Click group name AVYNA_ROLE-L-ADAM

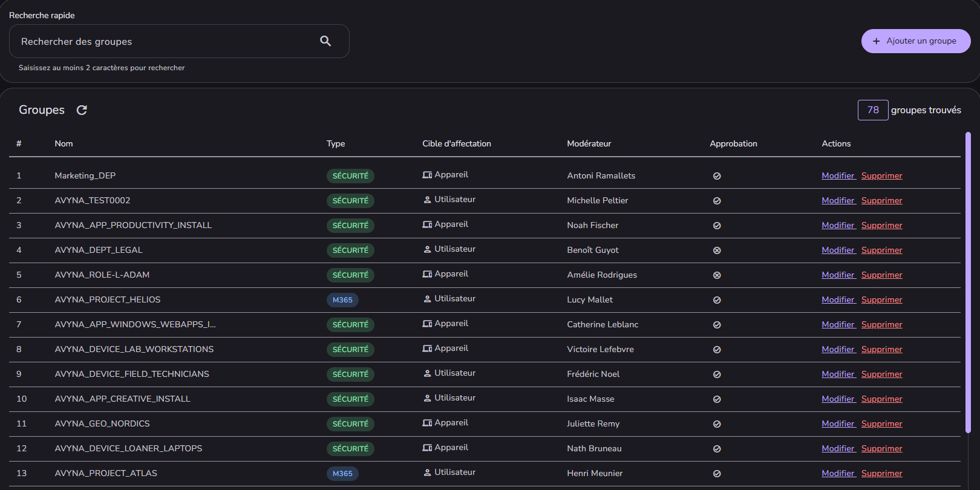coord(102,275)
